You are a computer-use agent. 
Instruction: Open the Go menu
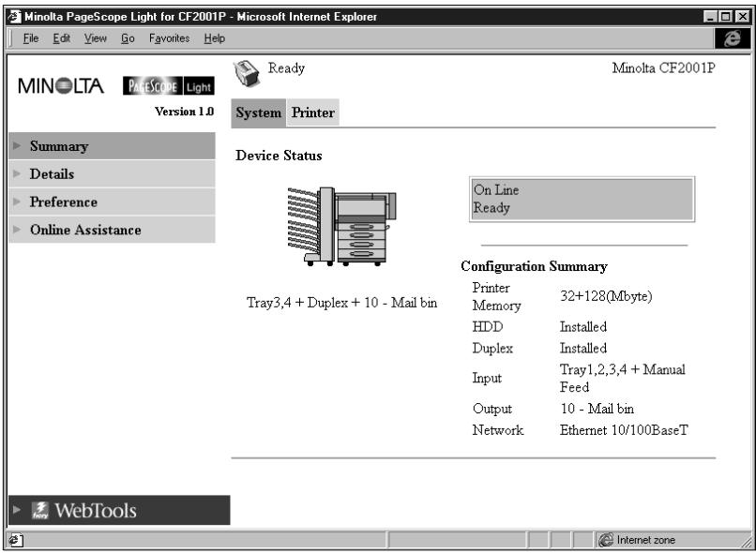coord(128,38)
